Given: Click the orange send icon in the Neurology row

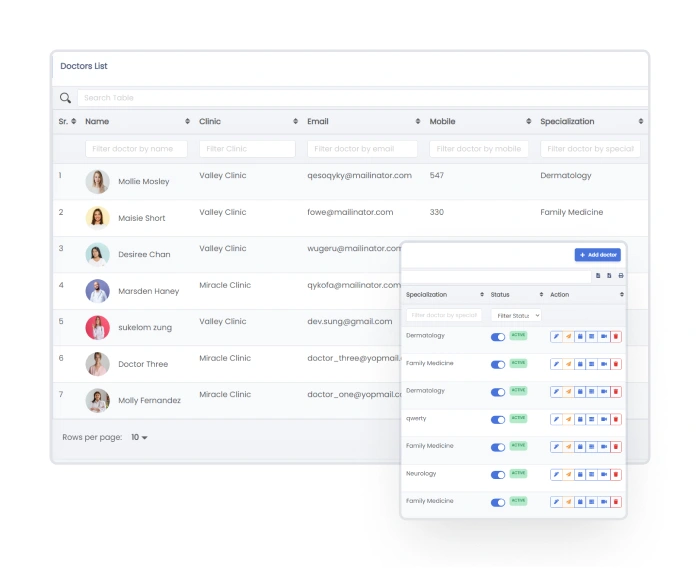Looking at the screenshot, I should pos(568,474).
